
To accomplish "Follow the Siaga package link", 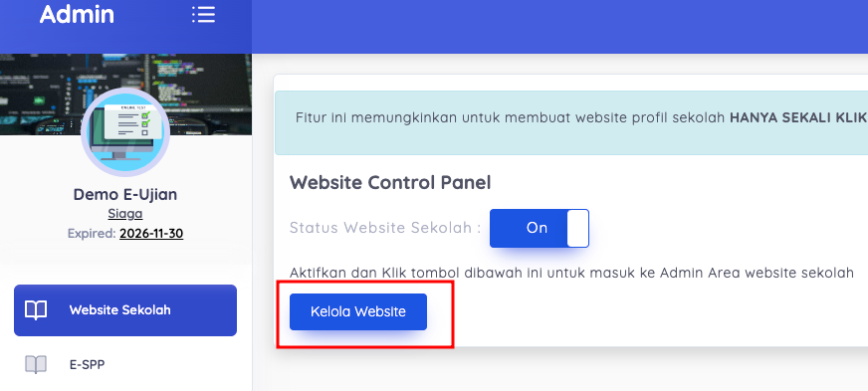I will (x=125, y=214).
